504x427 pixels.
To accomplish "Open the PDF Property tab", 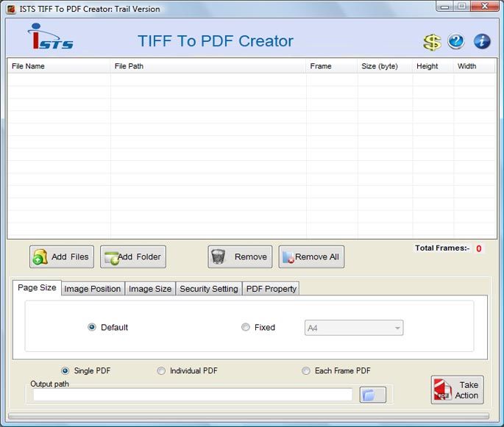I will click(271, 289).
